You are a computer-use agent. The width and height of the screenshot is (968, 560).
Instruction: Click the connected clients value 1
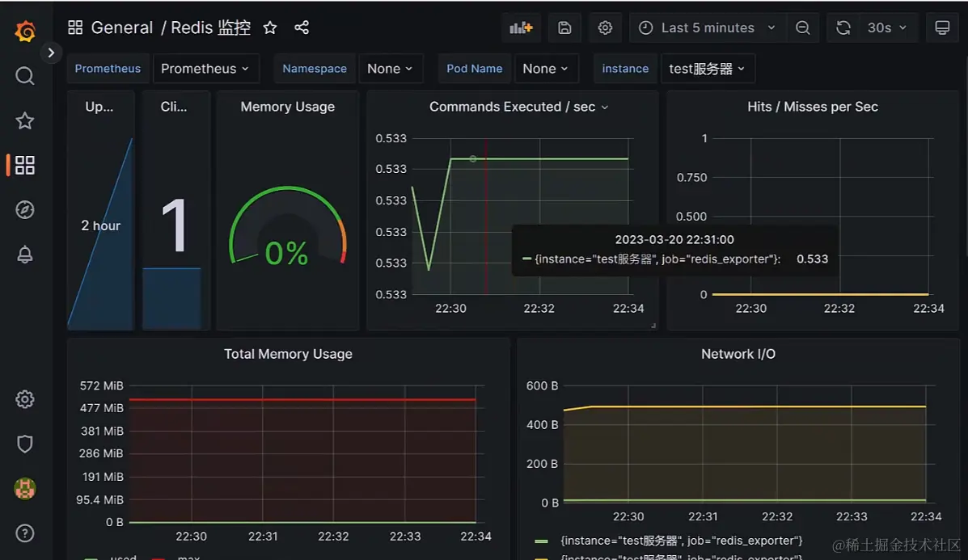coord(174,225)
